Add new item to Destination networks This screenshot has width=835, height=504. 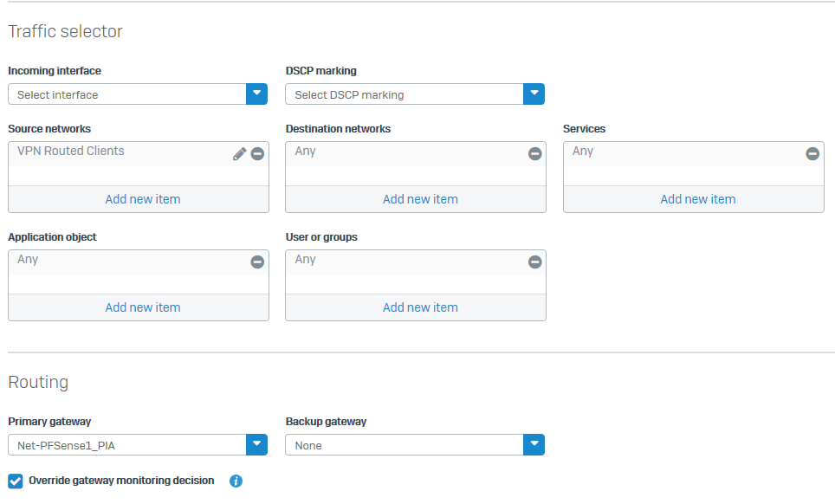[420, 199]
